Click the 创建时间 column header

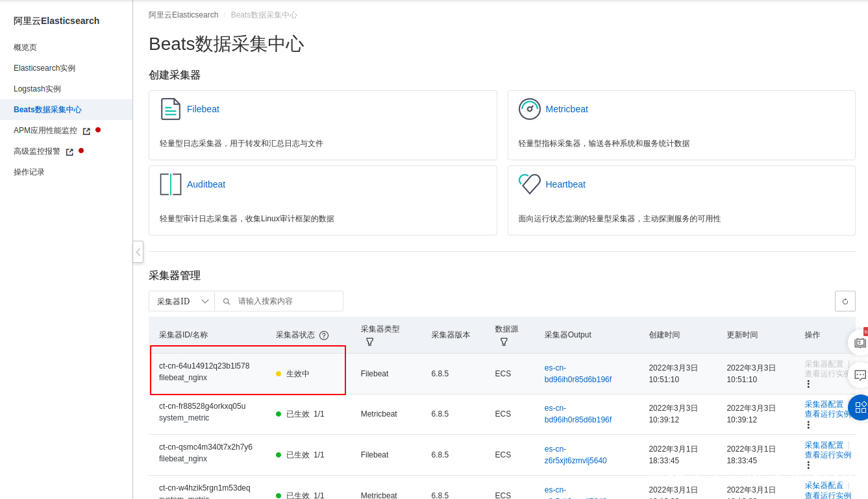coord(664,335)
